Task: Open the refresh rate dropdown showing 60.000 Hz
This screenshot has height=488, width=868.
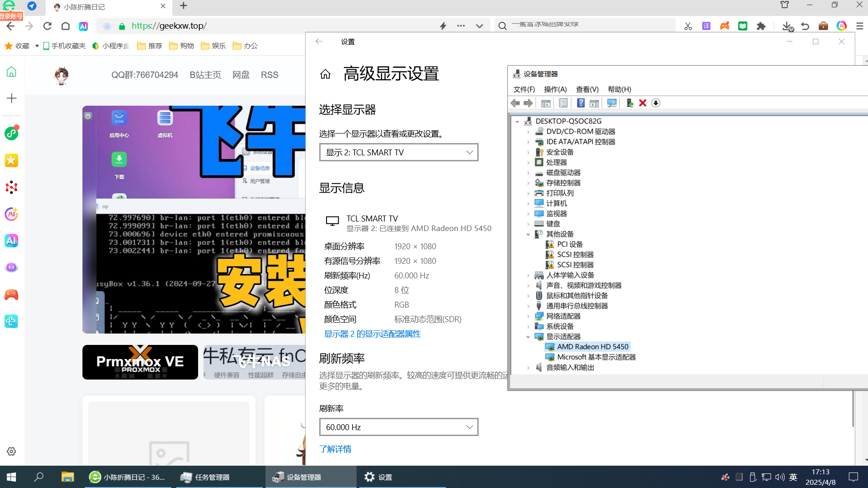Action: pos(398,427)
